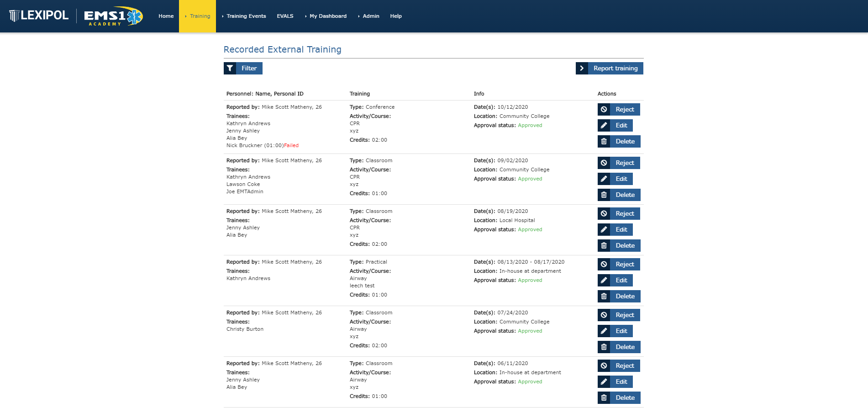Screen dimensions: 868x408
Task: Click pencil icon for 07/24/2020 training
Action: coord(604,331)
